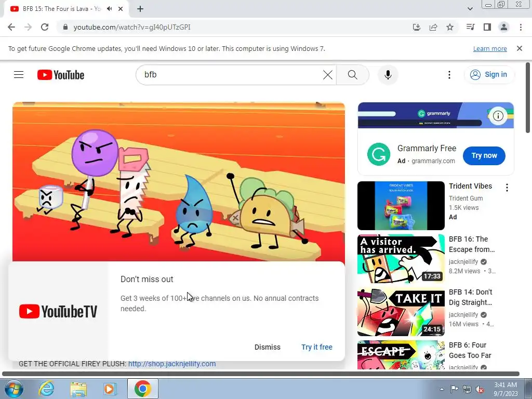
Task: Click jacknjellify channel under BFB 14
Action: click(463, 314)
